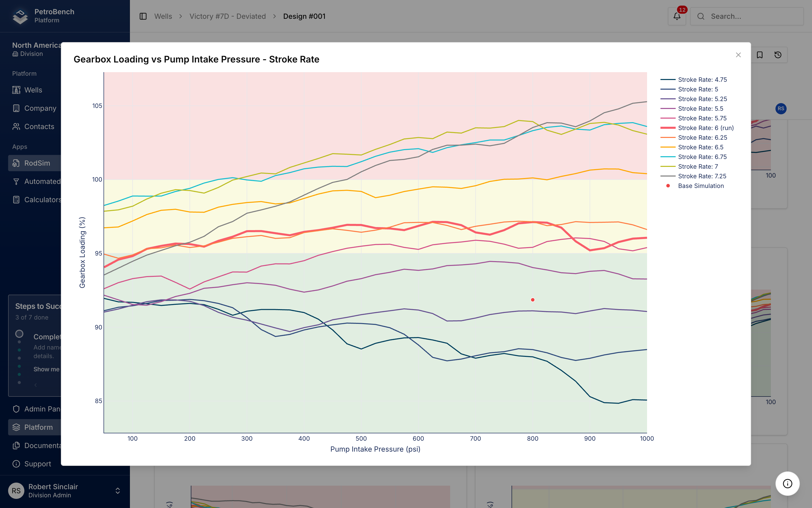Toggle Stroke Rate: 5.5 legend entry
This screenshot has height=508, width=812.
pos(691,108)
